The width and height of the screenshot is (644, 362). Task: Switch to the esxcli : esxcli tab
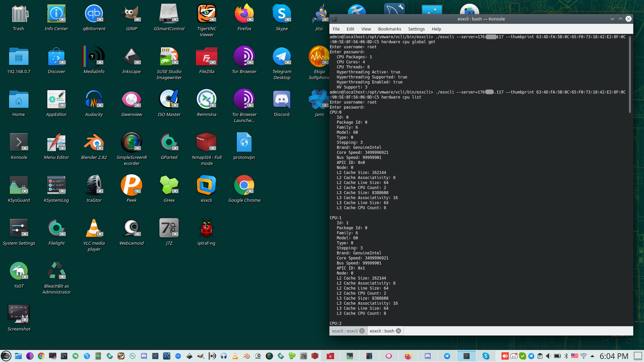point(345,331)
